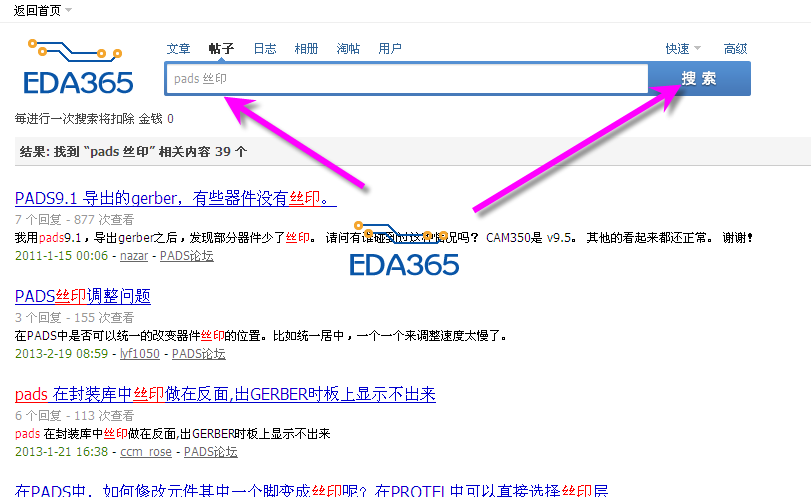Click the date 2011-1-15 00:06
The image size is (811, 497).
click(x=62, y=255)
